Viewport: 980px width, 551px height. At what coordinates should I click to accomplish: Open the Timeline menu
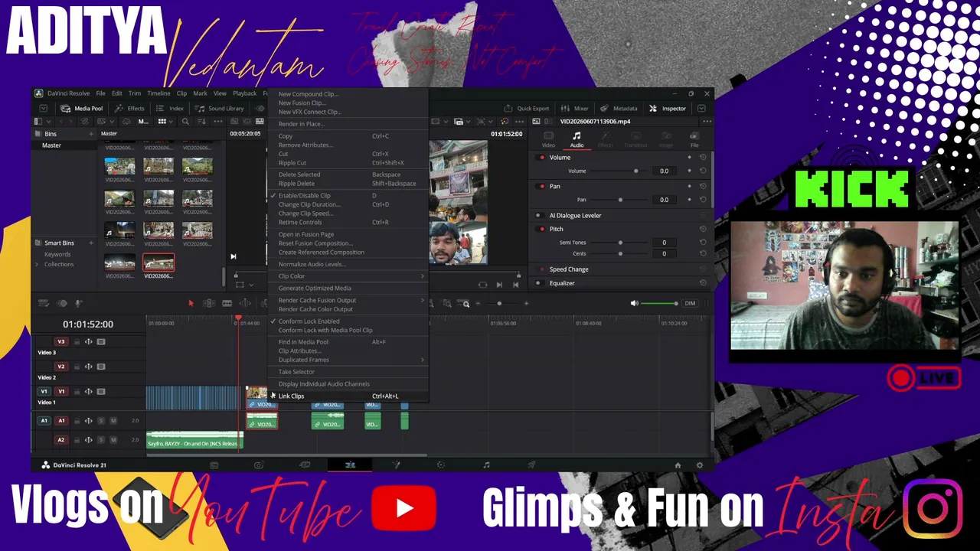coord(158,93)
